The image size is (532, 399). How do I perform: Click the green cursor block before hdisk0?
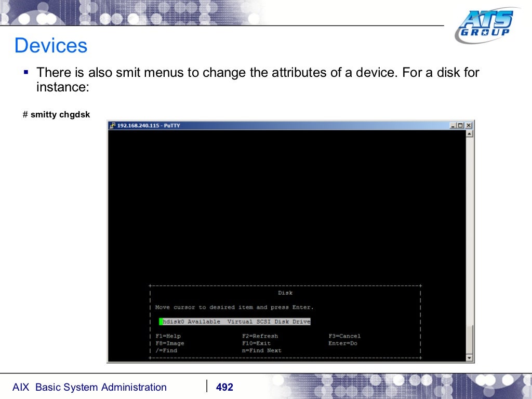click(161, 322)
